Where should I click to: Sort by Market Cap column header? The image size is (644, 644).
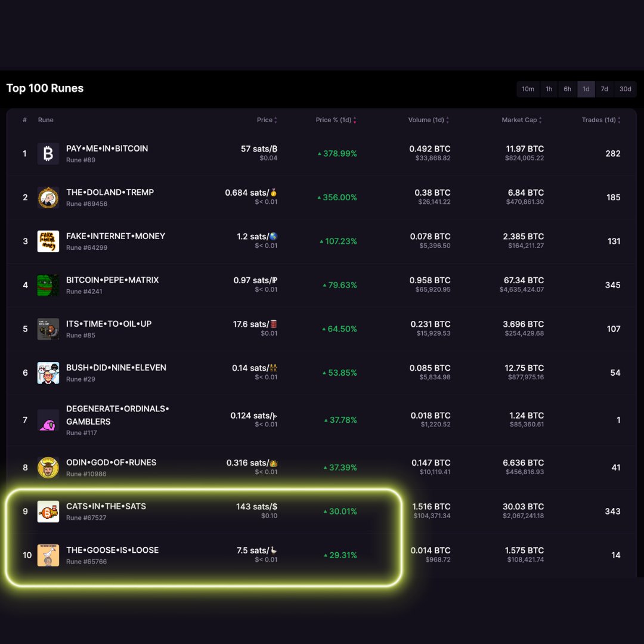point(522,120)
